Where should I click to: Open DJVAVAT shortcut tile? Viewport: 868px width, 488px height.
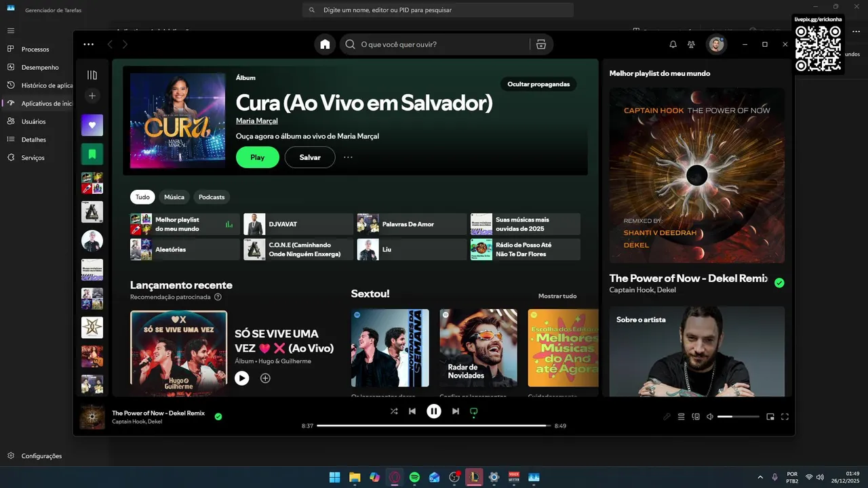coord(298,224)
